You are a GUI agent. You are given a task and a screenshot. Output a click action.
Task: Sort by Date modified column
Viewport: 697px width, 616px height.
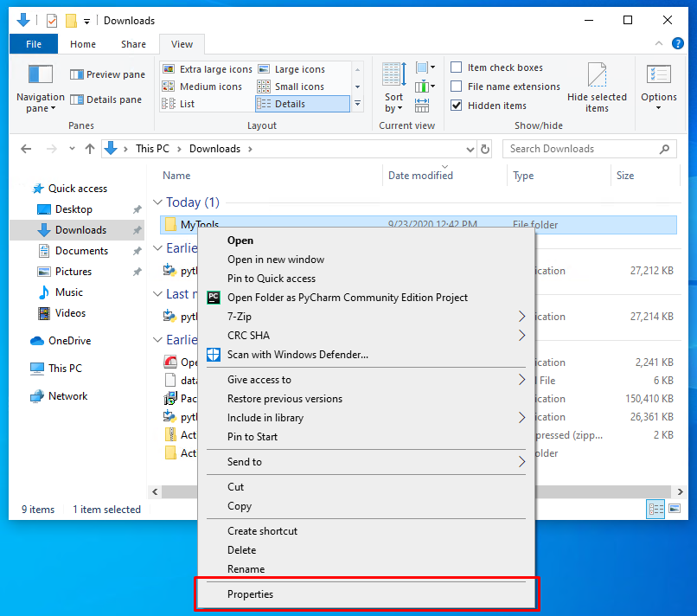point(444,176)
